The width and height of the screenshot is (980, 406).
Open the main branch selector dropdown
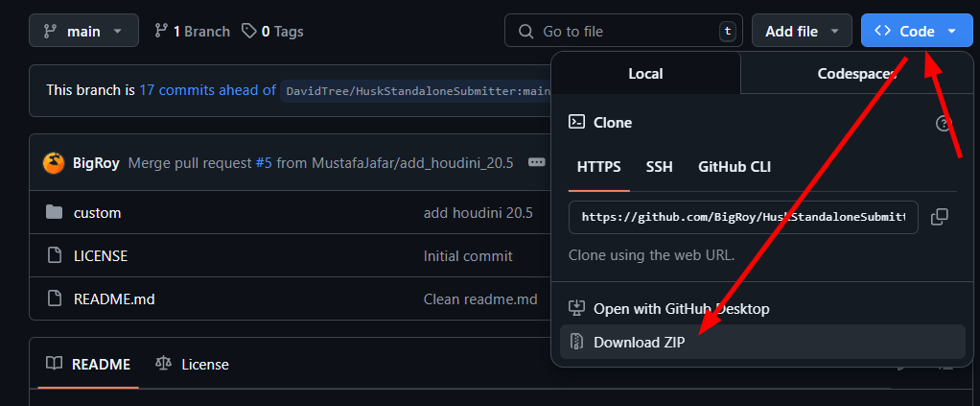click(x=83, y=31)
